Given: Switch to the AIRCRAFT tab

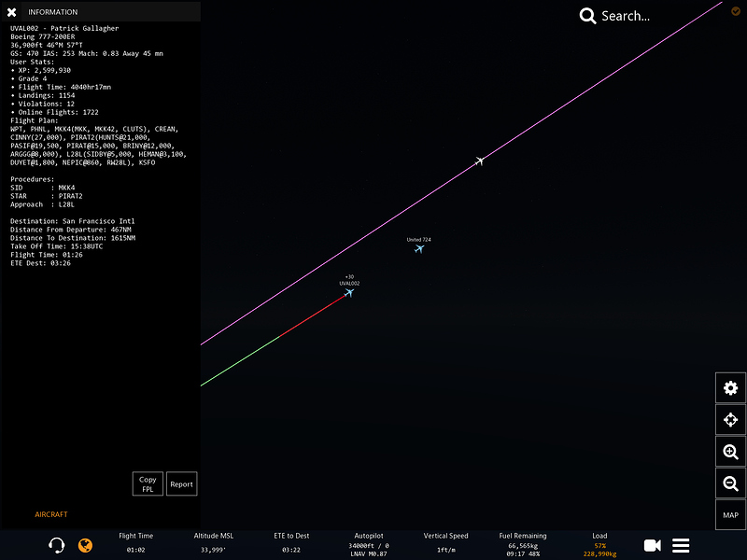Looking at the screenshot, I should pos(51,514).
